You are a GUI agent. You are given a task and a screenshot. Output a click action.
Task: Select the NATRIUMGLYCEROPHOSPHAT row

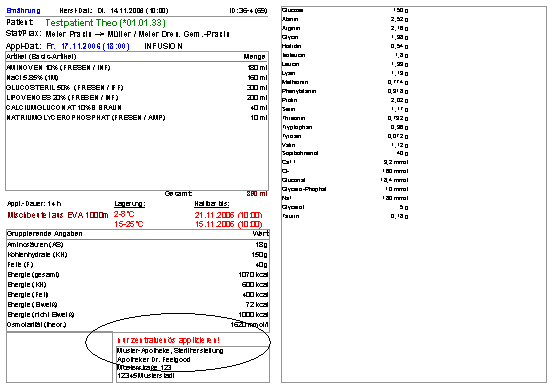tap(137, 117)
